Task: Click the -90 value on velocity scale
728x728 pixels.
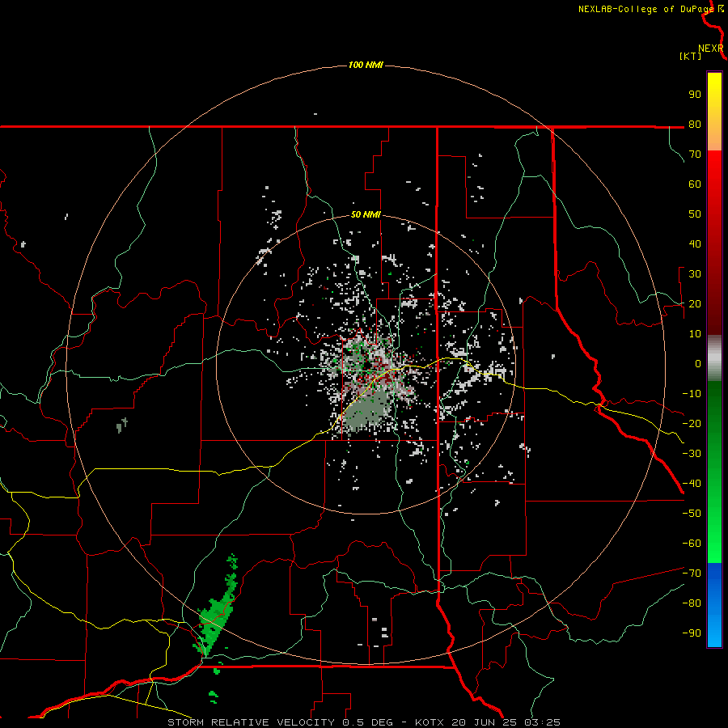Action: point(692,633)
